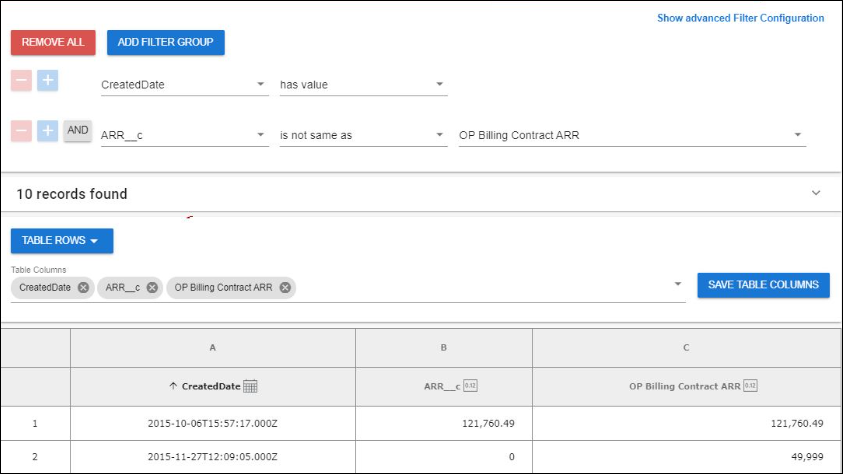Remove OP Billing Contract ARR chip
The height and width of the screenshot is (474, 843).
(285, 288)
